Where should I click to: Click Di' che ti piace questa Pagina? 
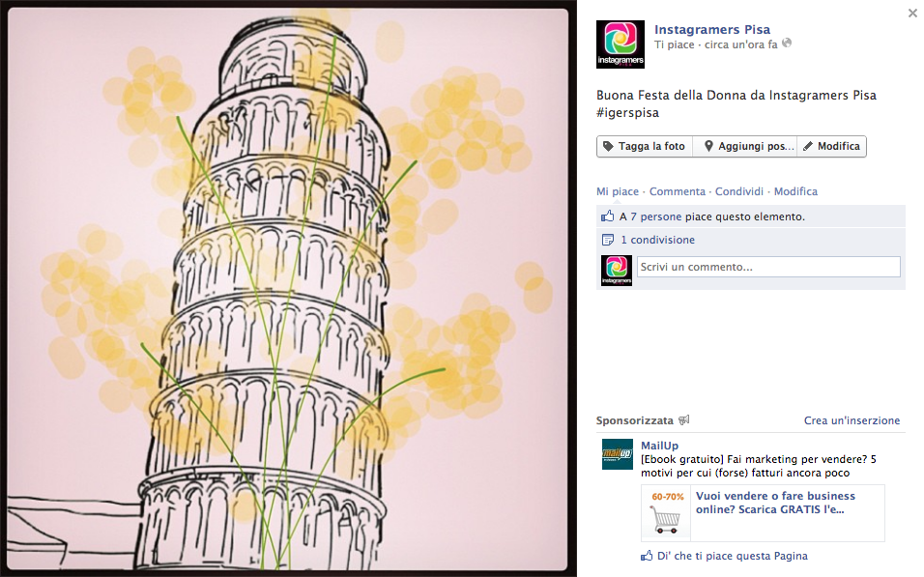732,556
